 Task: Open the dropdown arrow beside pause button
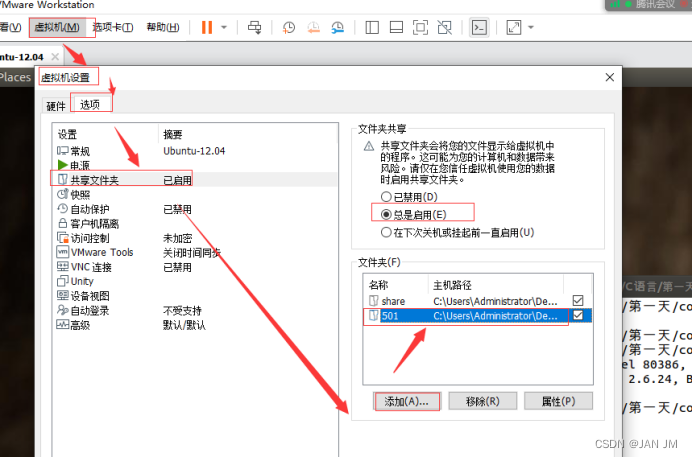tap(224, 27)
